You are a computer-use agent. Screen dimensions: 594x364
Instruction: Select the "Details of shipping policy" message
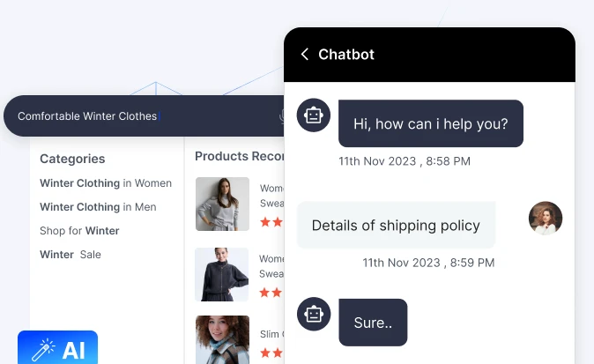(x=396, y=226)
